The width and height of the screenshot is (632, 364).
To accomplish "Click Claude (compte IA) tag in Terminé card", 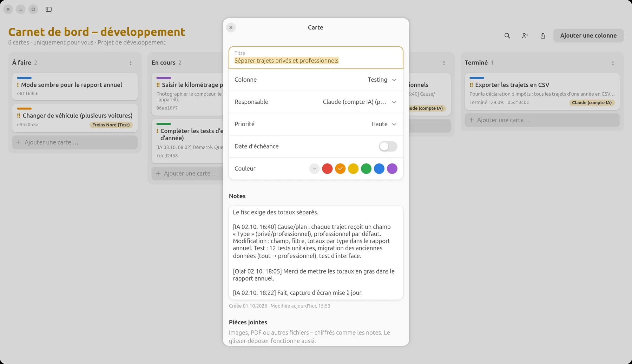I will coord(592,103).
